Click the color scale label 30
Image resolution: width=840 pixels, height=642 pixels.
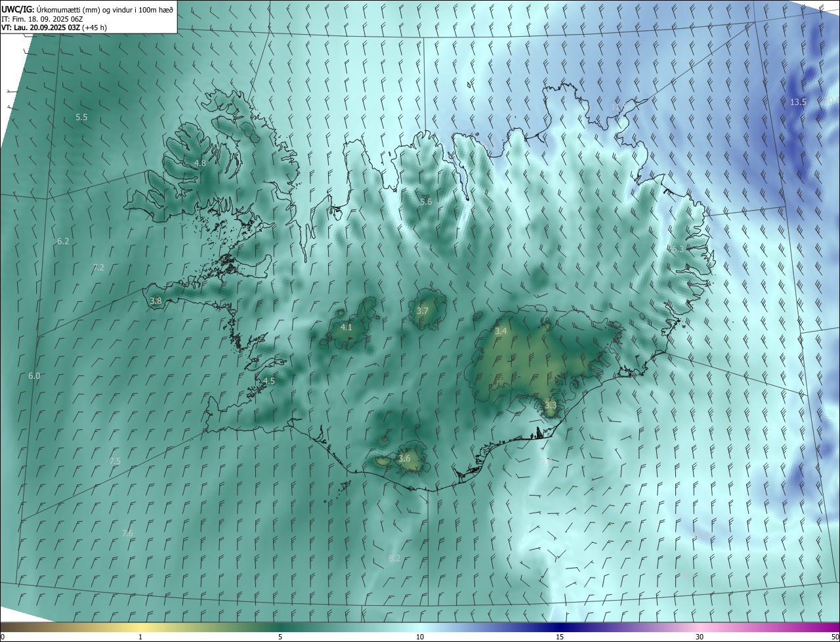pyautogui.click(x=700, y=637)
